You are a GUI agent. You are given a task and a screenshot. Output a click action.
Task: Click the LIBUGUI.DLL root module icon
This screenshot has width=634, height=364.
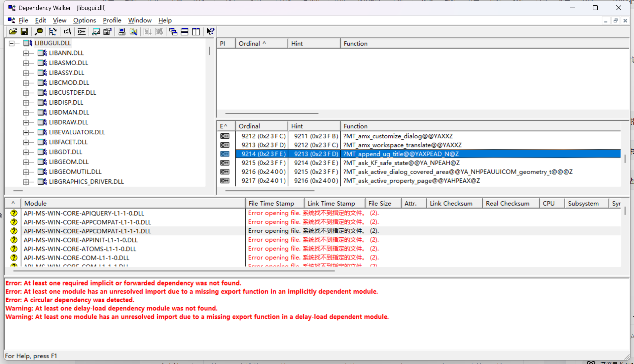pyautogui.click(x=28, y=43)
